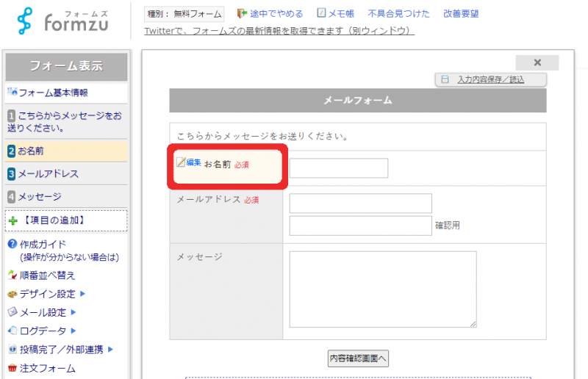
Task: Click the formzu logo icon
Action: pos(26,21)
